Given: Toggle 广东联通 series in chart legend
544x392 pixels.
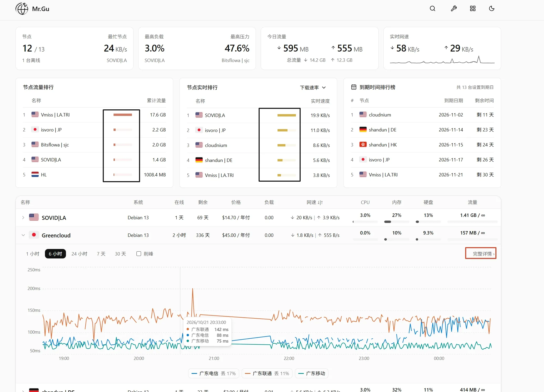Looking at the screenshot, I should [267, 373].
